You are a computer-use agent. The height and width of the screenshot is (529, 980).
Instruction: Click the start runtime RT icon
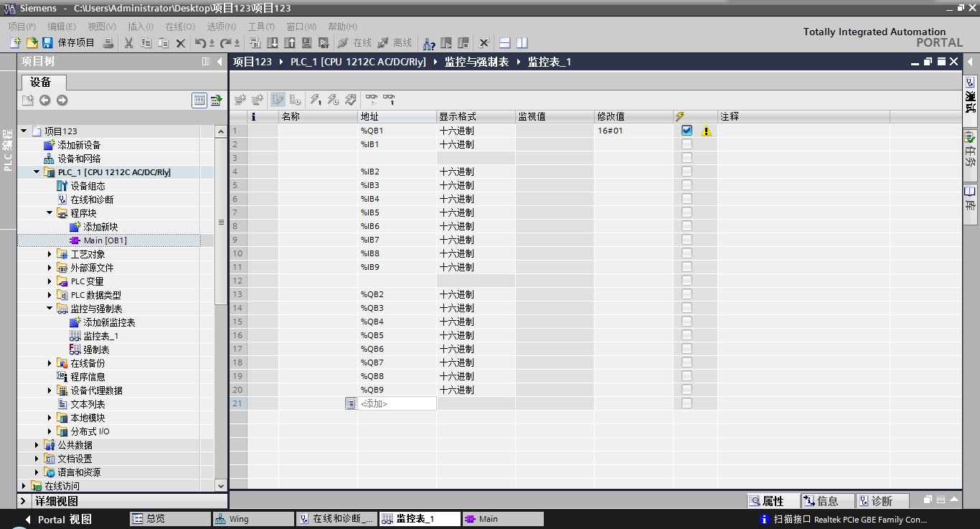tap(324, 43)
